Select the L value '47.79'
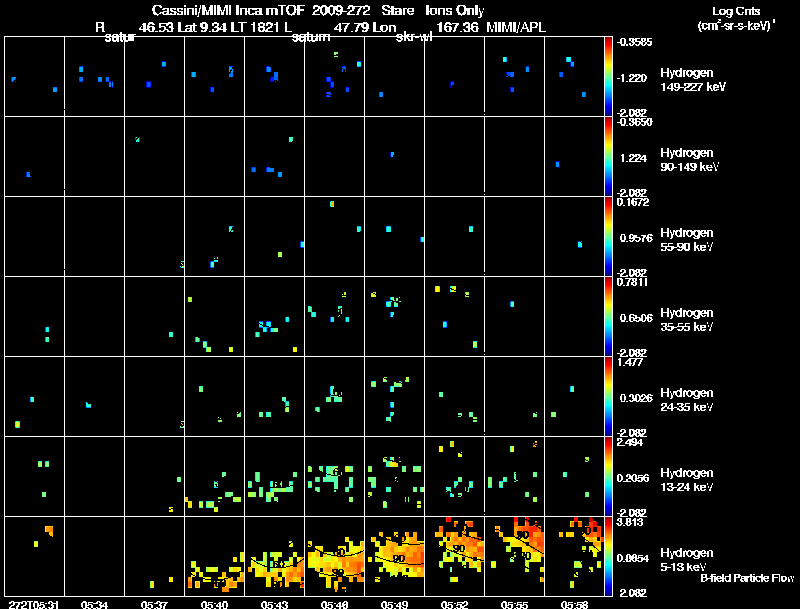The image size is (800, 609). (x=350, y=27)
